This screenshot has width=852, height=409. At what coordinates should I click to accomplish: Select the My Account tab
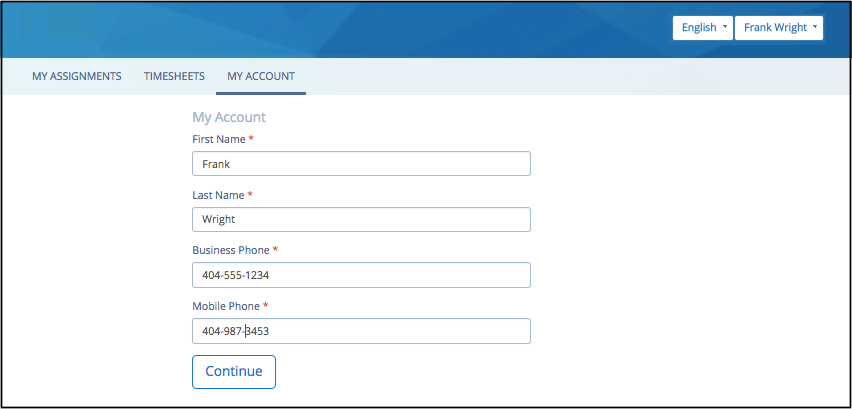(x=261, y=76)
